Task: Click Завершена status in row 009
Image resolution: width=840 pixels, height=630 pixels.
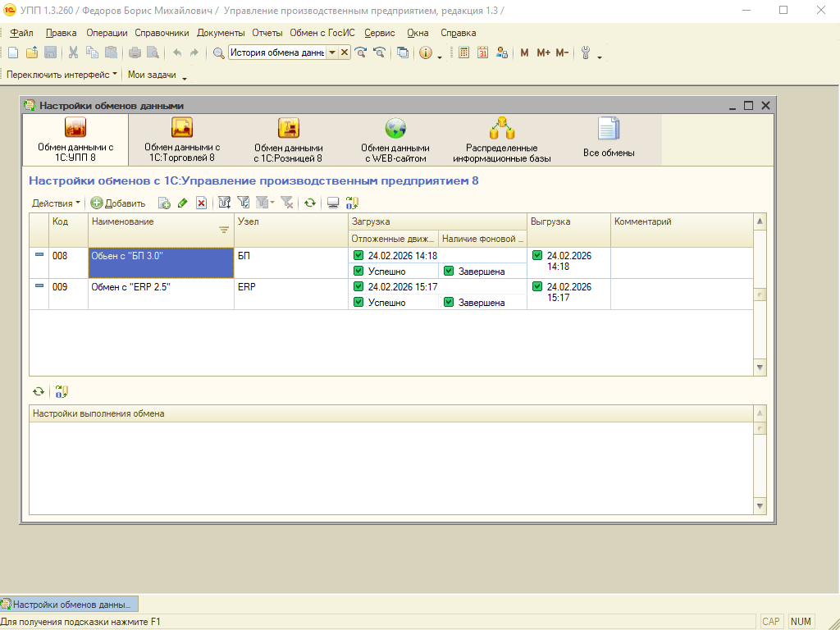Action: 481,302
